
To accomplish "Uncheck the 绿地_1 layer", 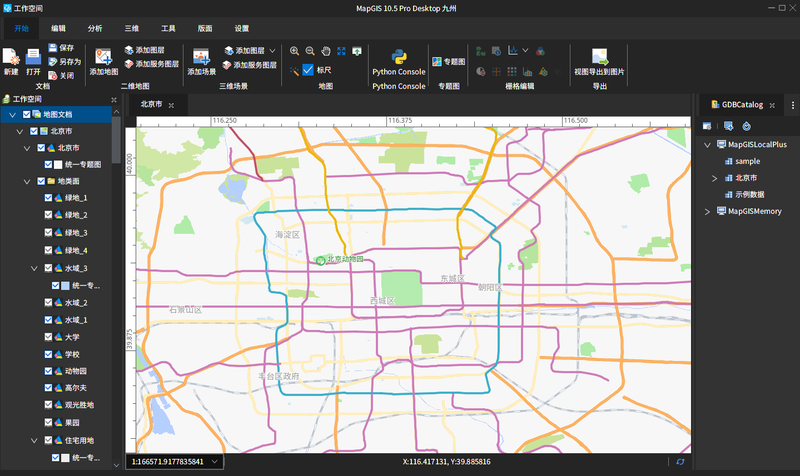I will 48,198.
